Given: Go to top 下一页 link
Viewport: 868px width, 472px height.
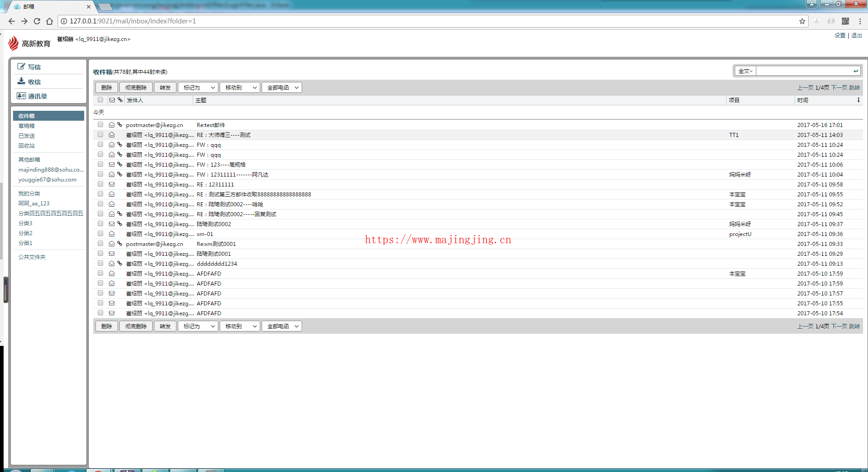Looking at the screenshot, I should (839, 87).
